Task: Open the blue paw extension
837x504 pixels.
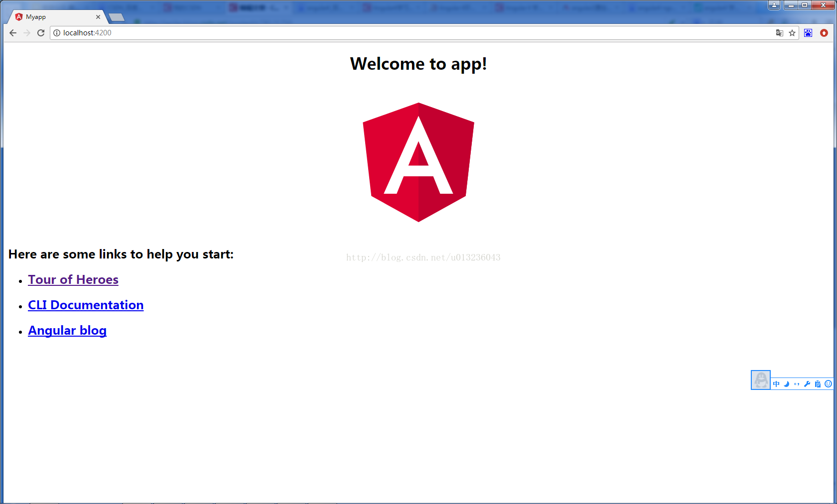Action: tap(808, 33)
